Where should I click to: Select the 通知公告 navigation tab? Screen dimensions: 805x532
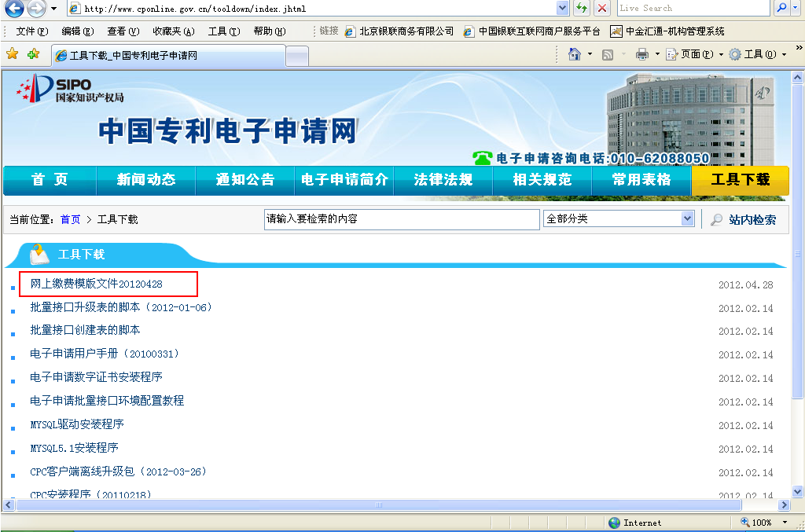[245, 180]
